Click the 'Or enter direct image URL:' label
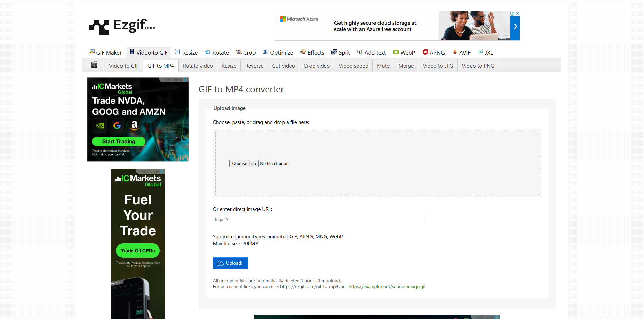Screen dimensions: 644x319 pyautogui.click(x=242, y=209)
